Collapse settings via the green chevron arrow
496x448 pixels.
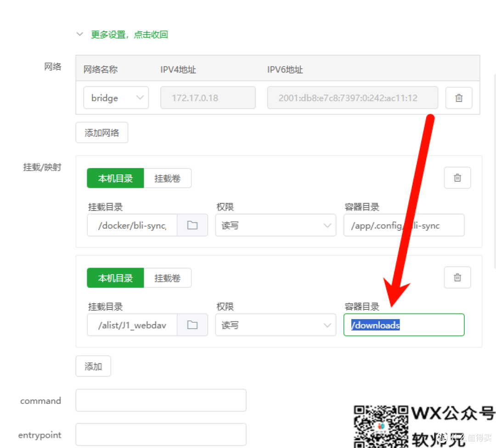pyautogui.click(x=79, y=34)
